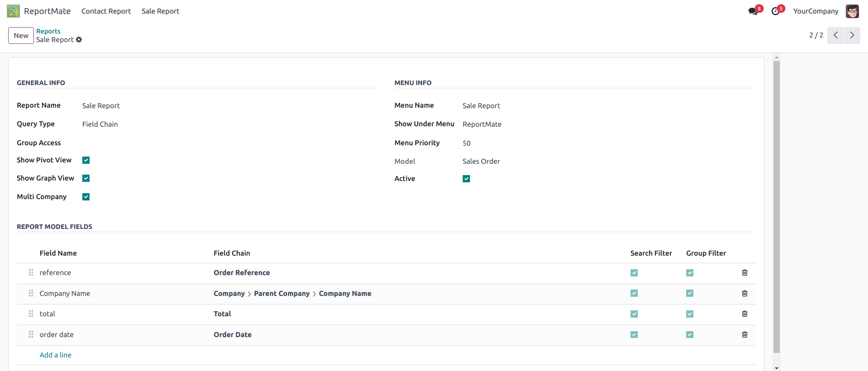The image size is (868, 371).
Task: Open the chat messages icon
Action: (x=753, y=11)
